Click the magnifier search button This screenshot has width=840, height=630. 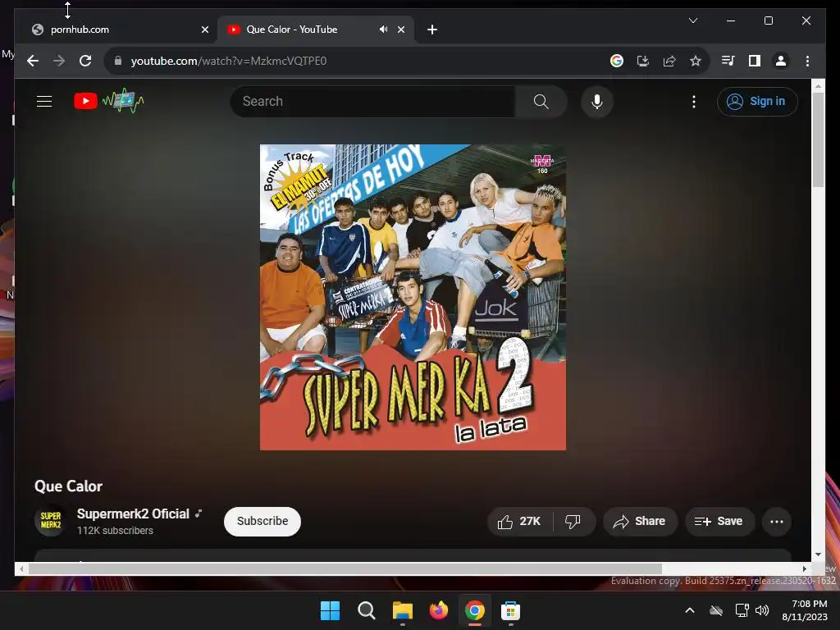[x=541, y=101]
